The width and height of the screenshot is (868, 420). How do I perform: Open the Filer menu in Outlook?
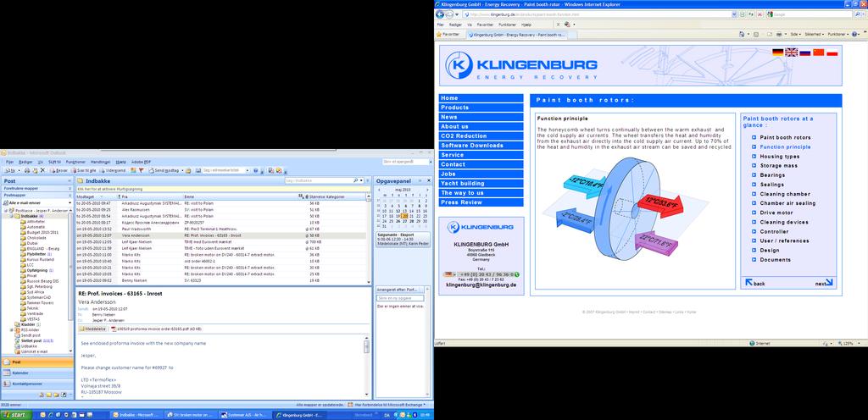(x=9, y=162)
